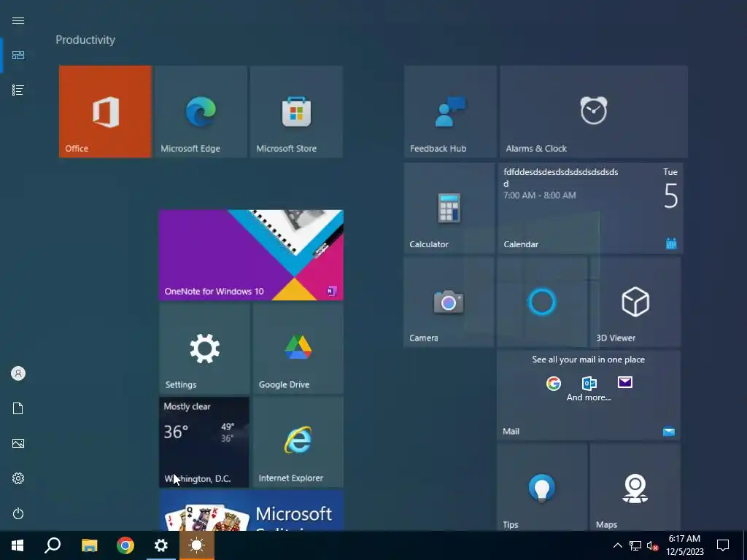Launch the Calculator tile

(449, 208)
